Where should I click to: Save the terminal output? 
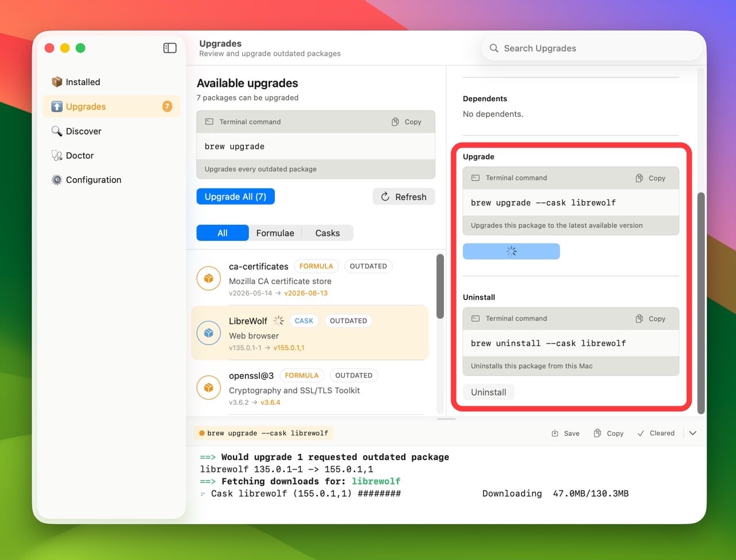click(x=566, y=434)
